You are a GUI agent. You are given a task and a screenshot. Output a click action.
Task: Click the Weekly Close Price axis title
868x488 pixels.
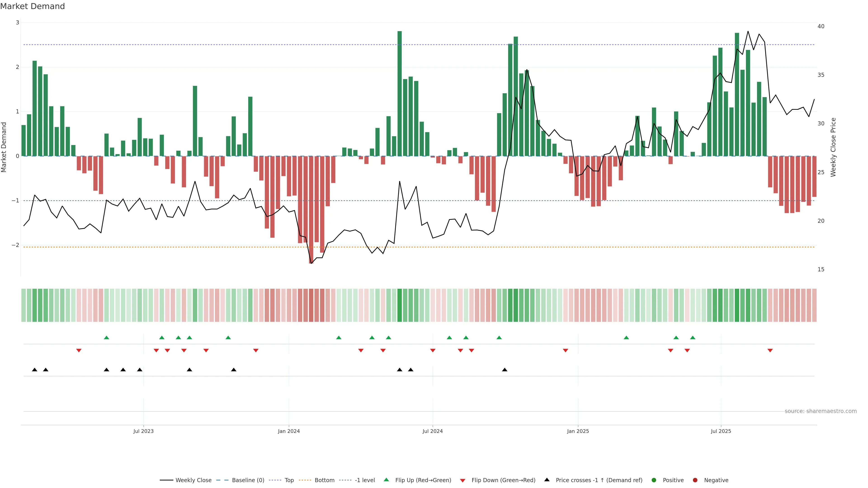(833, 147)
